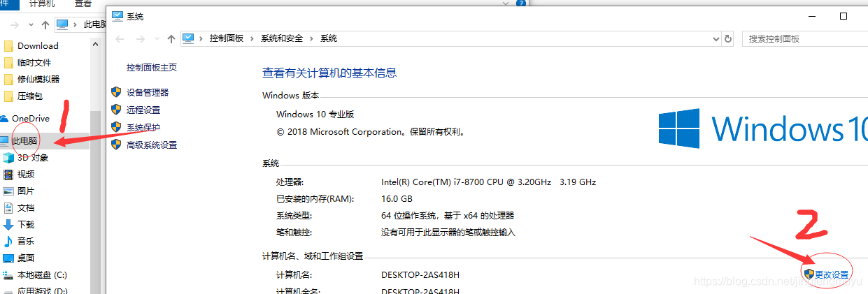Viewport: 868px width, 294px height.
Task: Click the 本地磁盘 (C:) drive icon
Action: coord(8,274)
